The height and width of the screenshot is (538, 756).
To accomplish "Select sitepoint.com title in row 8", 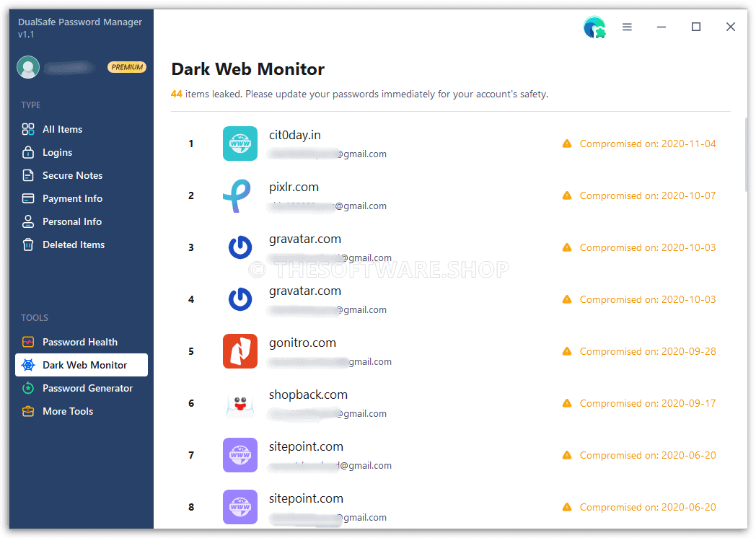I will tap(306, 498).
